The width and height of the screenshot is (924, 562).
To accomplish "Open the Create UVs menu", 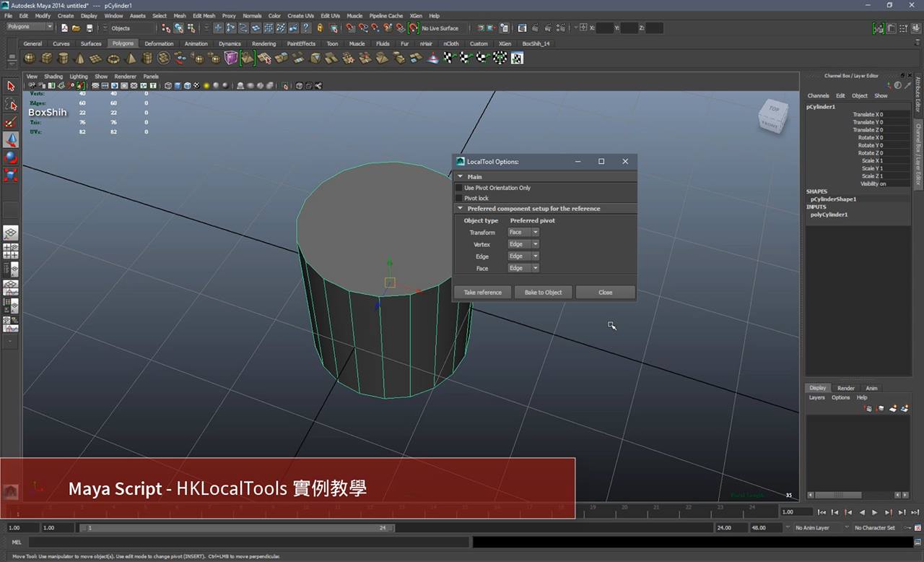I will [x=301, y=15].
